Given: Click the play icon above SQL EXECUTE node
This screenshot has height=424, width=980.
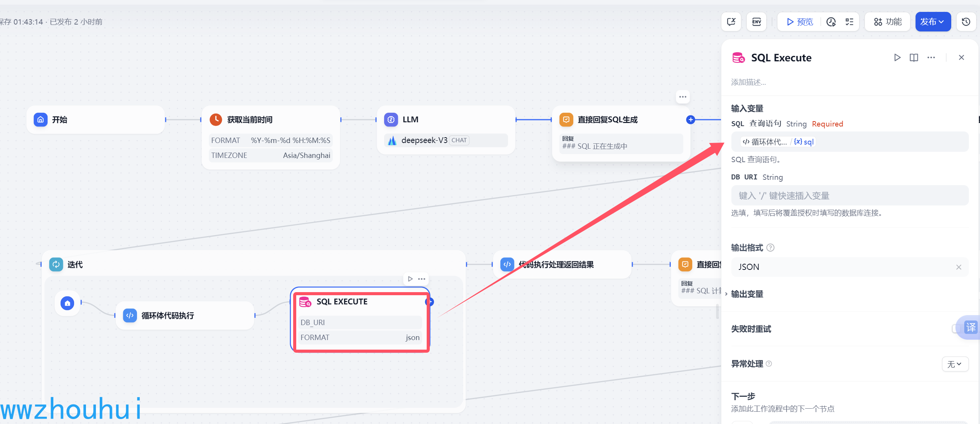Looking at the screenshot, I should [x=410, y=279].
